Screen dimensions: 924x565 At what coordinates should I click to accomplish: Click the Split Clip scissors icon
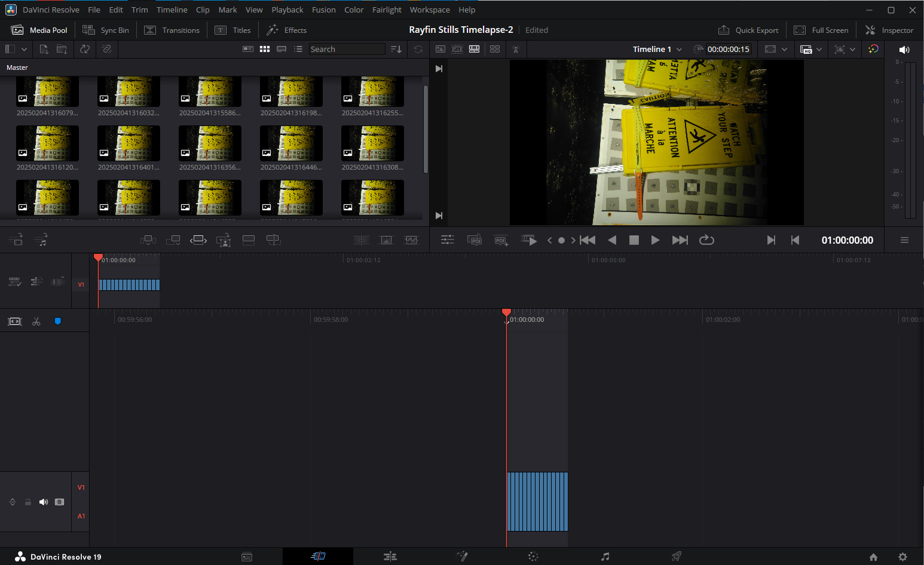point(36,321)
